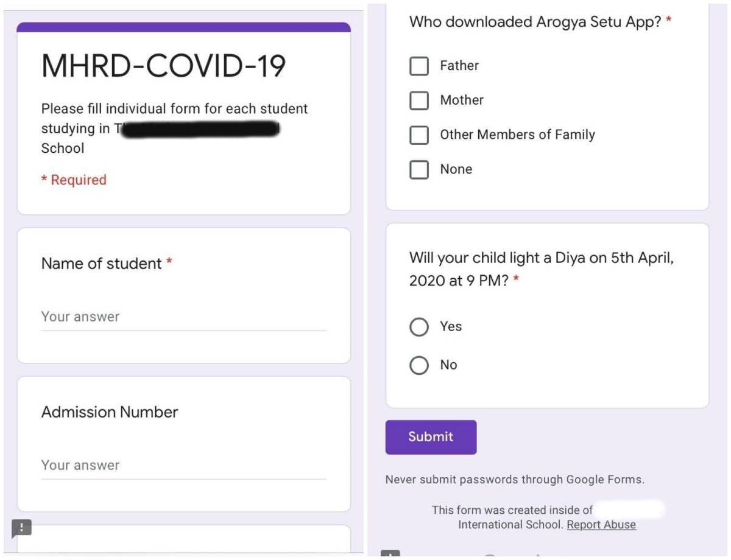The height and width of the screenshot is (560, 731).
Task: Click the feedback exclamation icon at bottom left
Action: tap(21, 528)
